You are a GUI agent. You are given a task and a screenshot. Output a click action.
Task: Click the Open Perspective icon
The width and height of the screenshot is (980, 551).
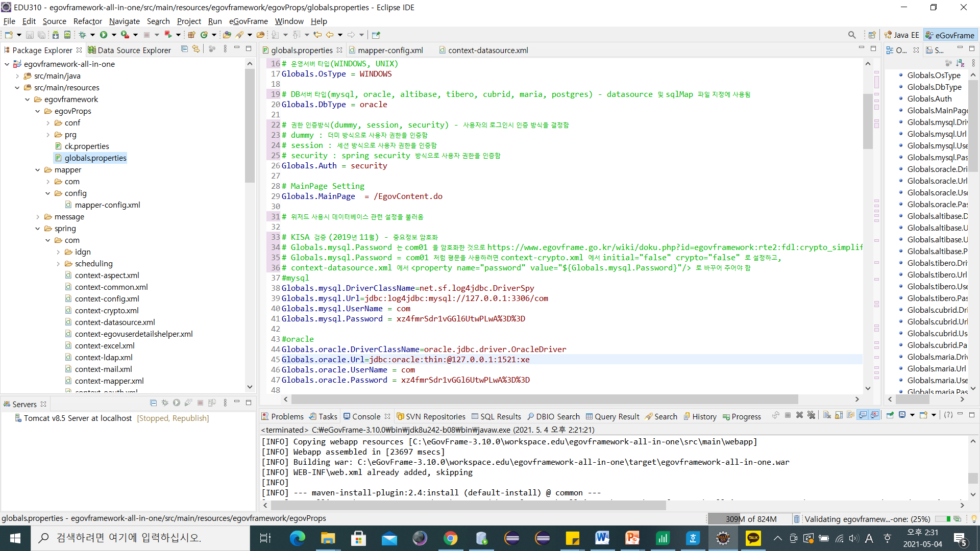click(x=872, y=35)
